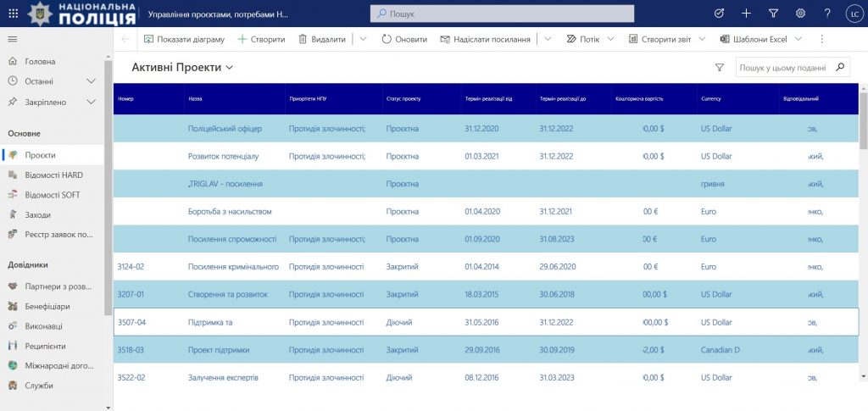868x411 pixels.
Task: Click the Створити звіт toolbar button
Action: [659, 39]
